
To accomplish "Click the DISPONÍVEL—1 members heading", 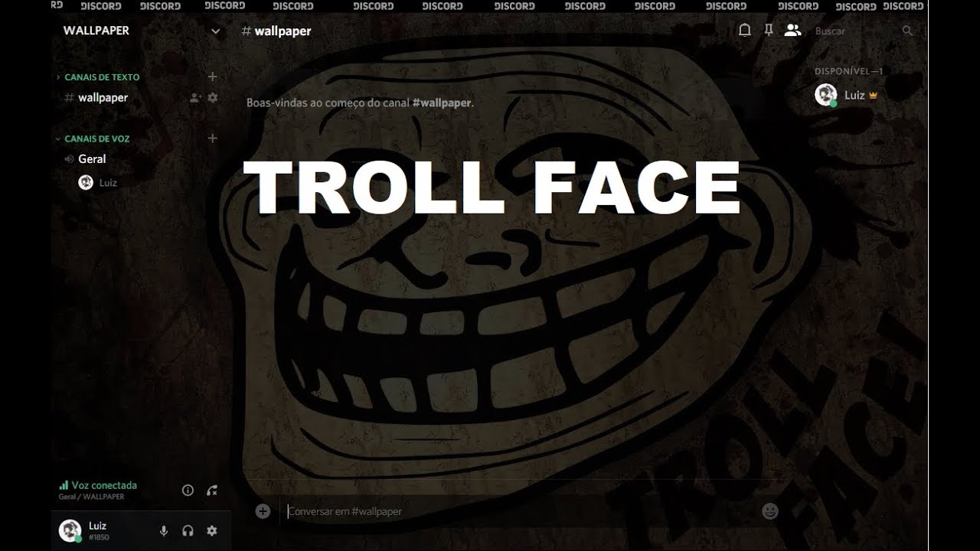I will coord(849,71).
